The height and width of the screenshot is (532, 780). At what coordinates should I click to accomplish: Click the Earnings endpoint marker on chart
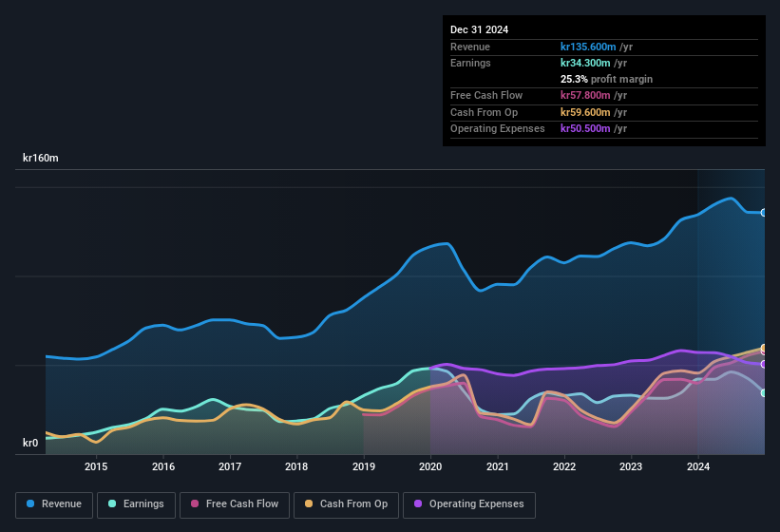pyautogui.click(x=764, y=392)
